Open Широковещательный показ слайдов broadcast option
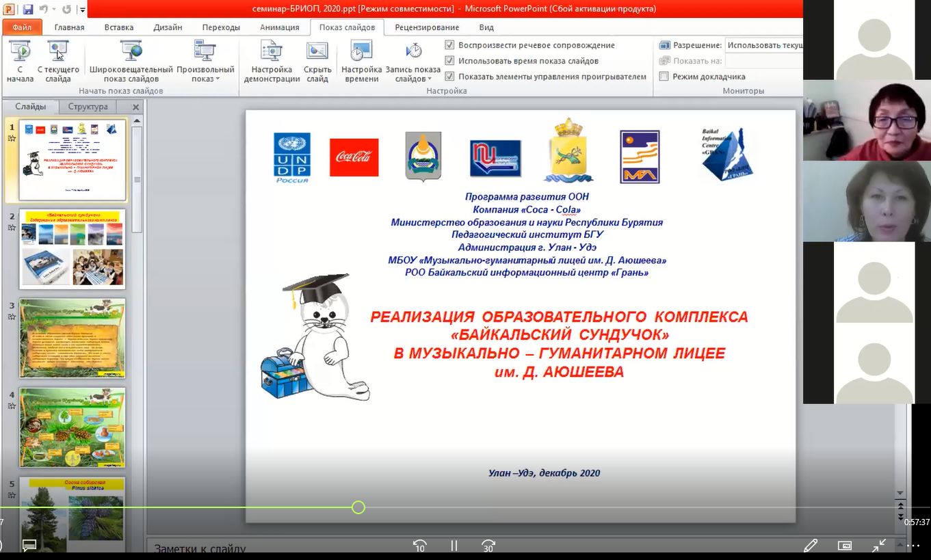The width and height of the screenshot is (931, 560). click(131, 61)
